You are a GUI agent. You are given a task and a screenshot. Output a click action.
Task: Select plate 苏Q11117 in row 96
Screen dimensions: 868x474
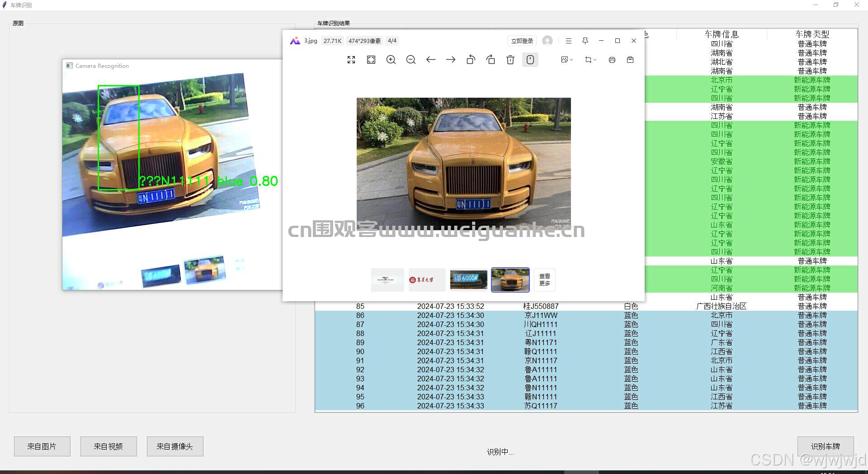pos(541,406)
